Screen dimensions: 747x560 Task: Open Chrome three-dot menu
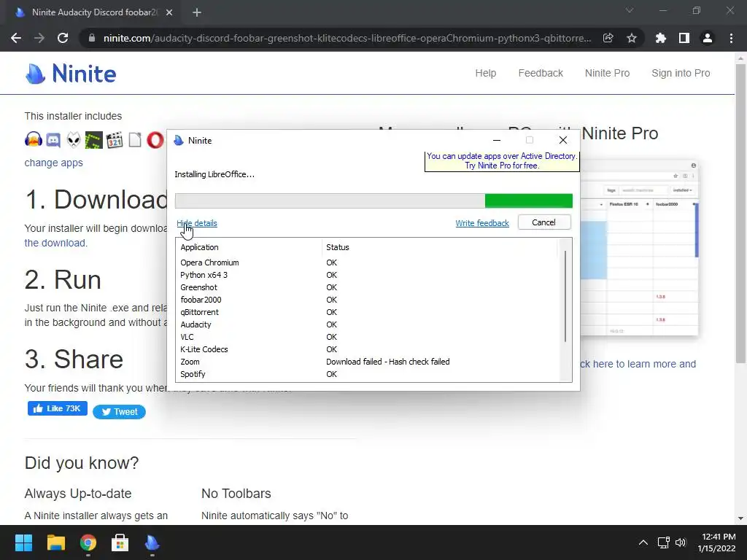point(731,38)
